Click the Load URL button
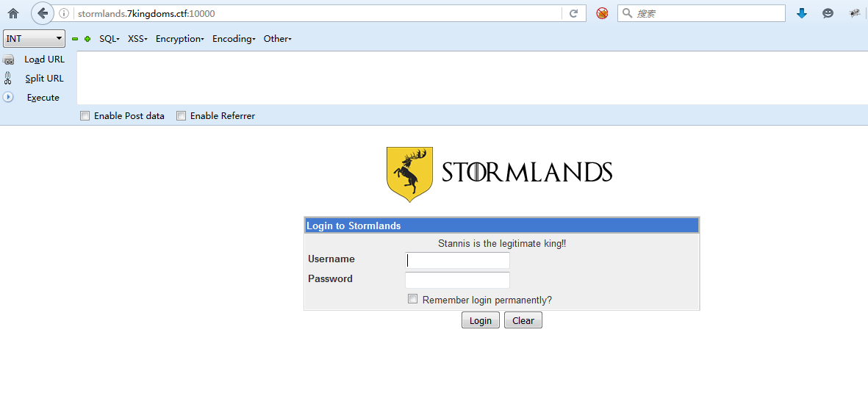This screenshot has height=418, width=868. (44, 60)
